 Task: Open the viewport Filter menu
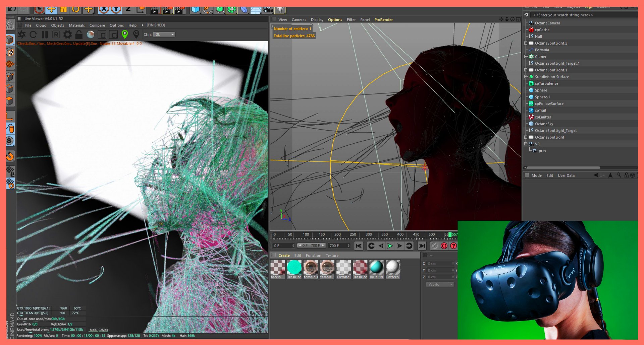pyautogui.click(x=351, y=20)
